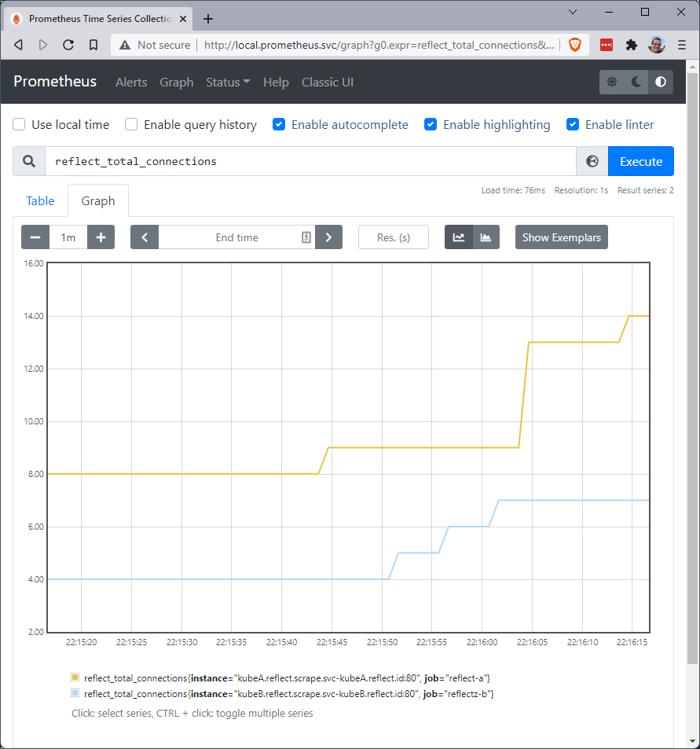This screenshot has height=749, width=700.
Task: Select the light theme sun icon
Action: (612, 82)
